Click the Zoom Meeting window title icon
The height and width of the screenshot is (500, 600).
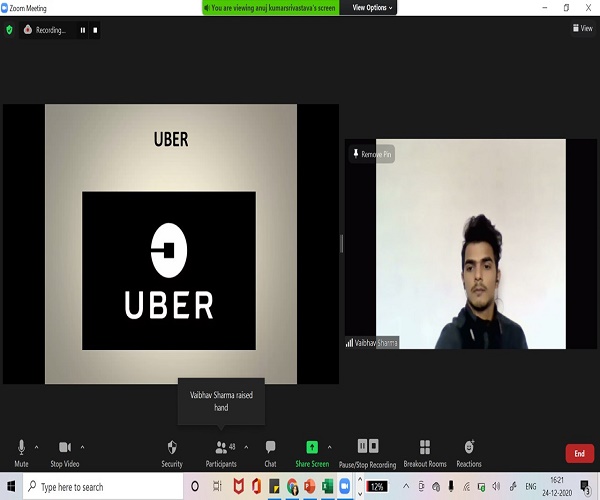pyautogui.click(x=4, y=8)
